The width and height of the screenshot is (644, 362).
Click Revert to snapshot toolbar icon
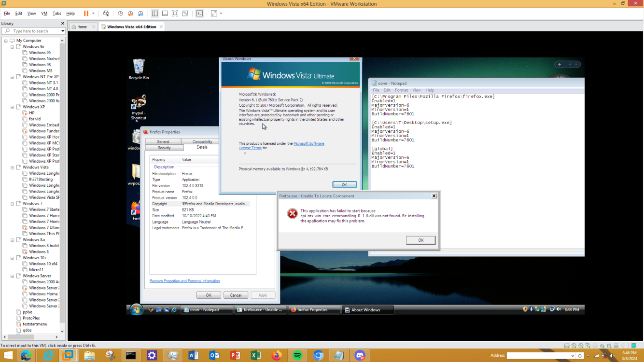coord(130,14)
